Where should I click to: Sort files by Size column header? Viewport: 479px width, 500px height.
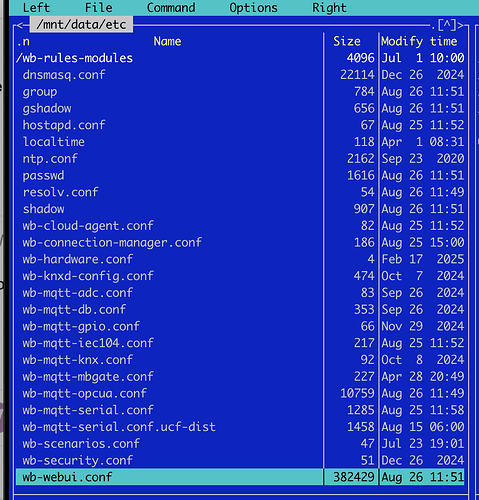pos(347,41)
